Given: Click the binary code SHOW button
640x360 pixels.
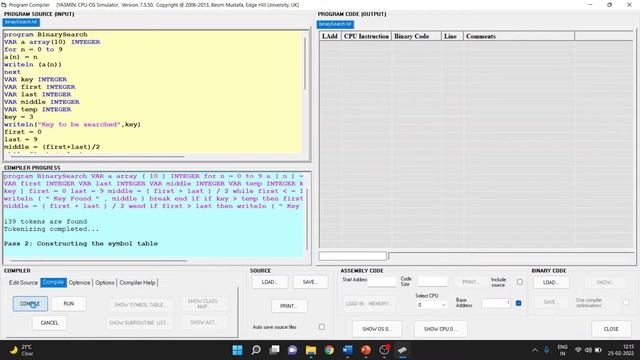Looking at the screenshot, I should click(604, 282).
